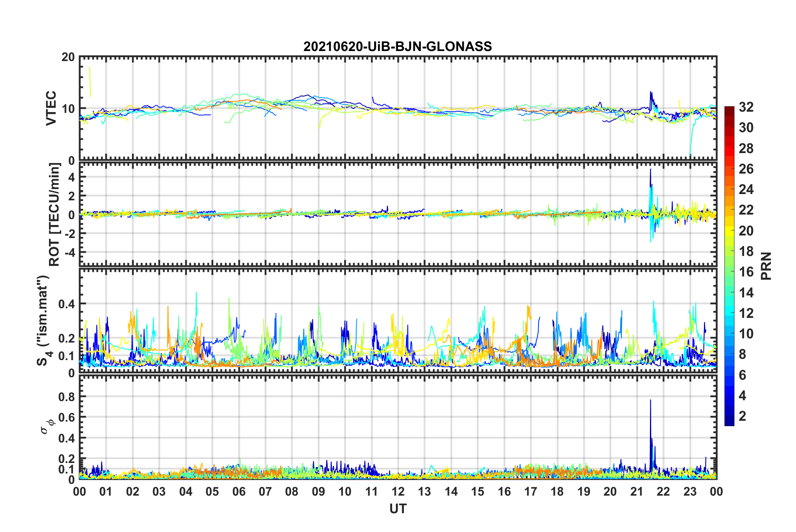Image resolution: width=796 pixels, height=532 pixels.
Task: Click the yellow VTEC trace start near 20
Action: point(90,67)
